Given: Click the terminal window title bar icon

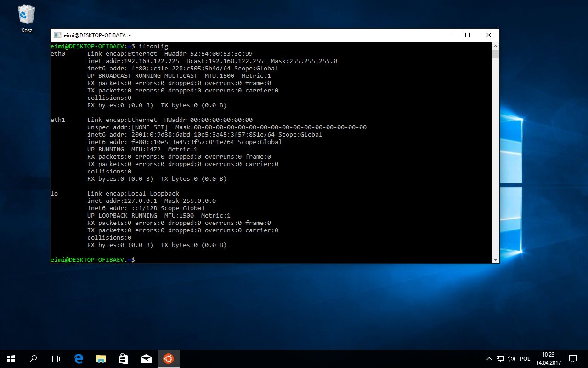Looking at the screenshot, I should (x=57, y=35).
